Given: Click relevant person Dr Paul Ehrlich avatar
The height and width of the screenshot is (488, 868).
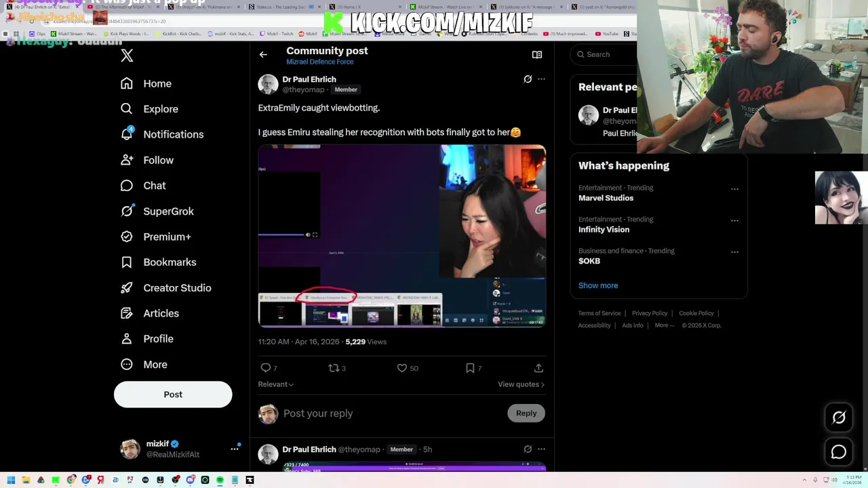Looking at the screenshot, I should (589, 115).
